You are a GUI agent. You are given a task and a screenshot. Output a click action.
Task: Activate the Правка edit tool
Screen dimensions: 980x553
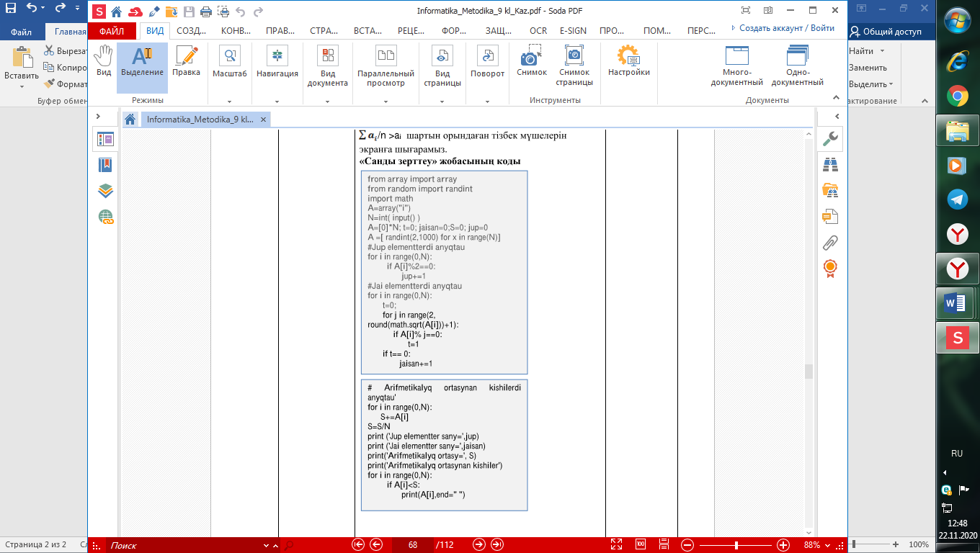pos(186,62)
